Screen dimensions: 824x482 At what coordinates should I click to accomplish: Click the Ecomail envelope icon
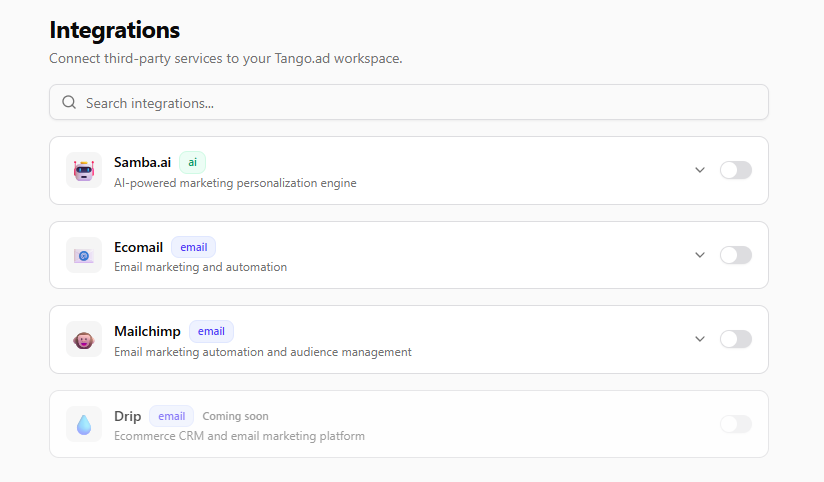(x=84, y=255)
